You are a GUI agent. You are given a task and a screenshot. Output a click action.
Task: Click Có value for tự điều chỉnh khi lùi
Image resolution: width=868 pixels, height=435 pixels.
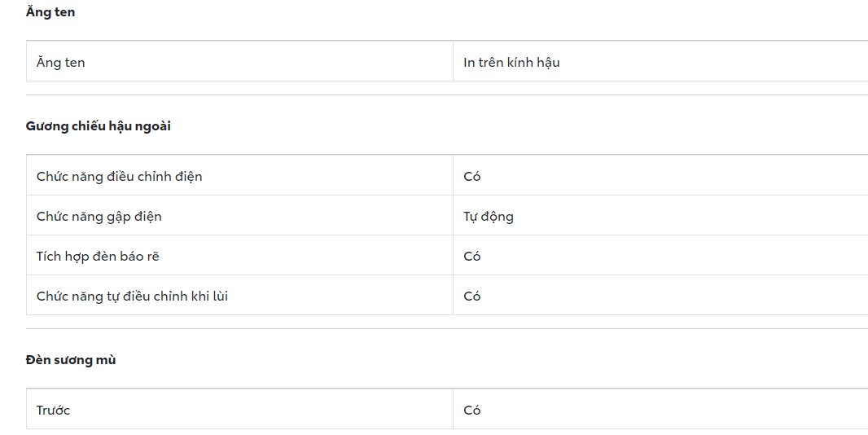coord(472,296)
